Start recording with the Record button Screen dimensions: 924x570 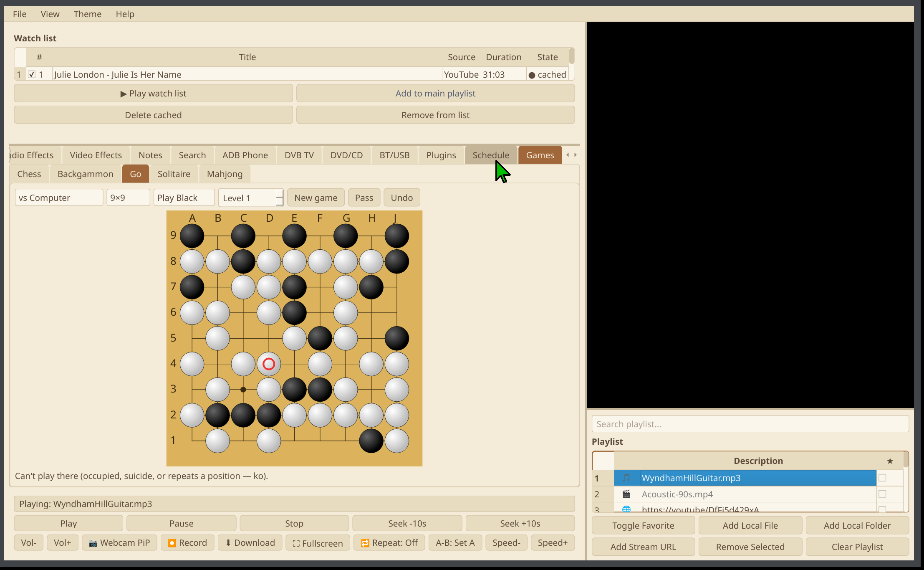187,542
